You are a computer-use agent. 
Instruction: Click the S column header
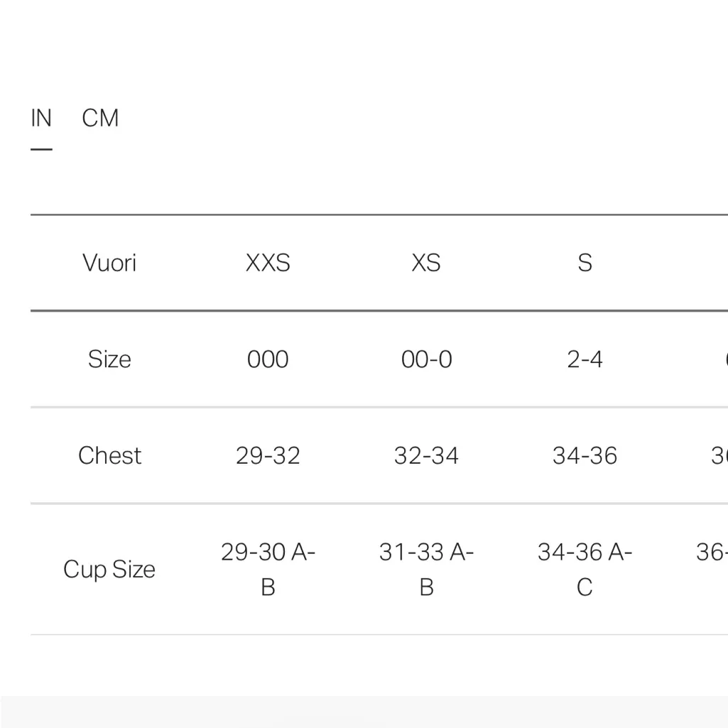click(x=584, y=263)
